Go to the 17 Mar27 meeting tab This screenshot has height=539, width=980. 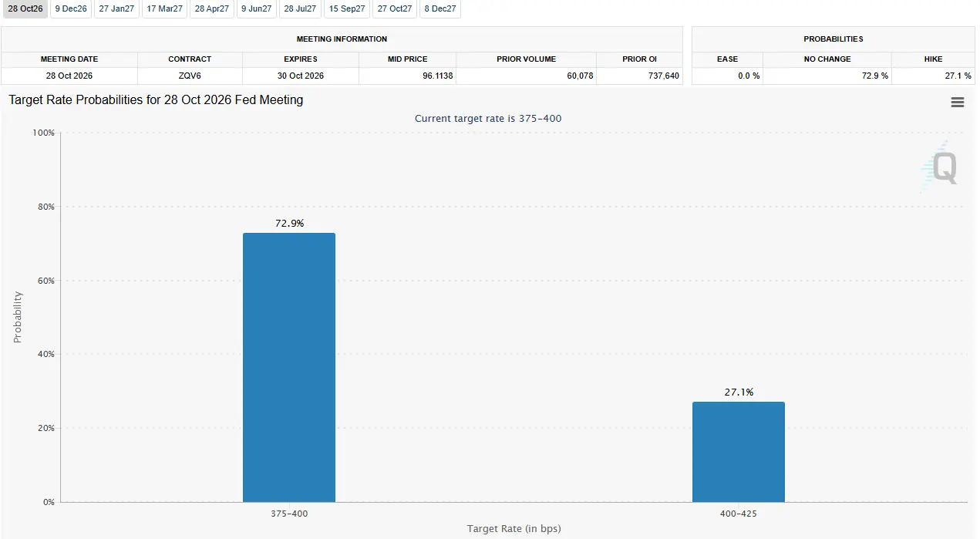(164, 8)
